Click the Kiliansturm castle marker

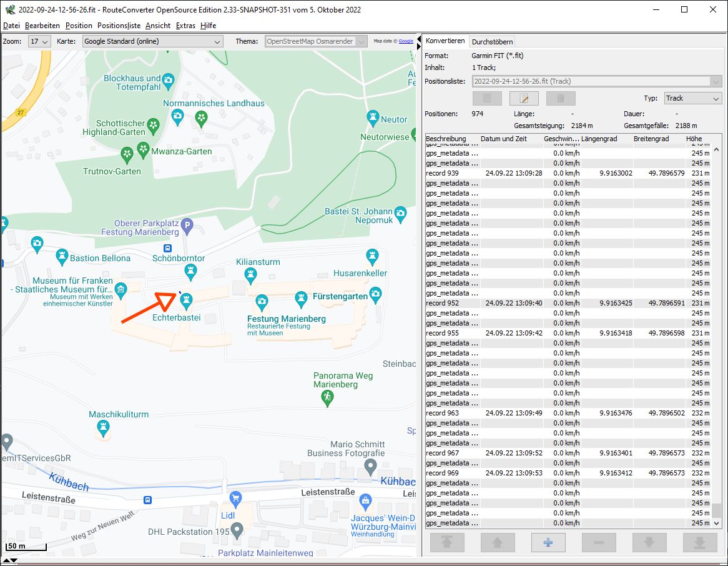pyautogui.click(x=251, y=276)
